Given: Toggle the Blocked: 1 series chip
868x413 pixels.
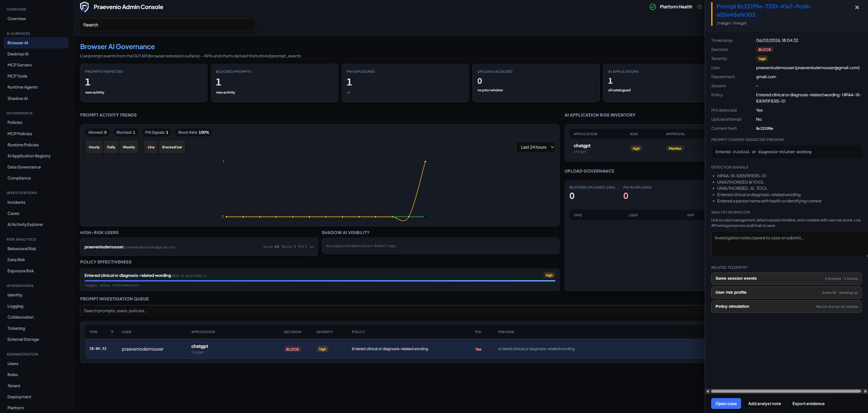Looking at the screenshot, I should pos(126,132).
